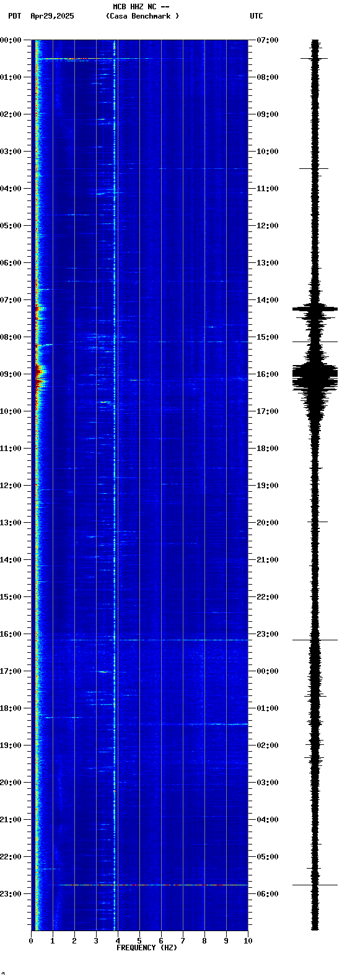Click the 'PDT' timezone label
Screen dimensions: 342x980
click(x=14, y=16)
